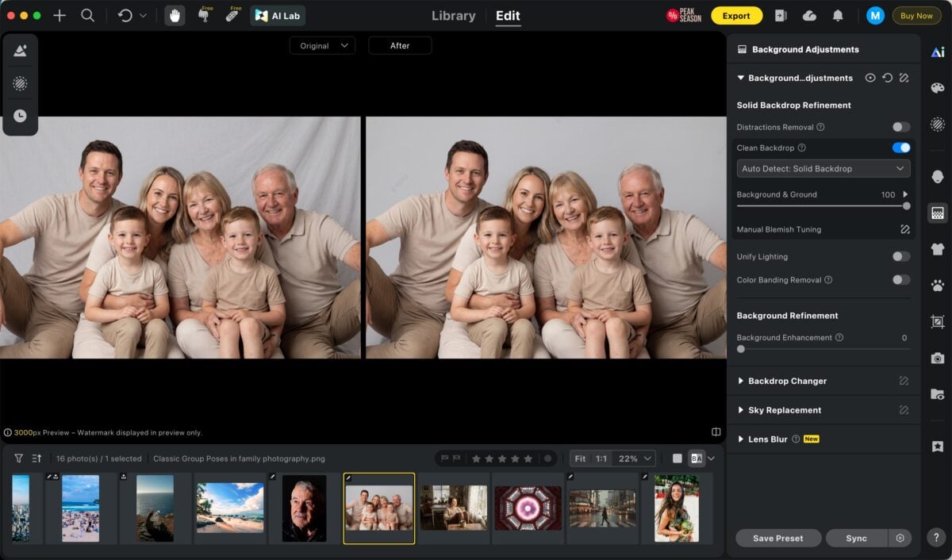
Task: Open the Original view dropdown
Action: [x=322, y=45]
